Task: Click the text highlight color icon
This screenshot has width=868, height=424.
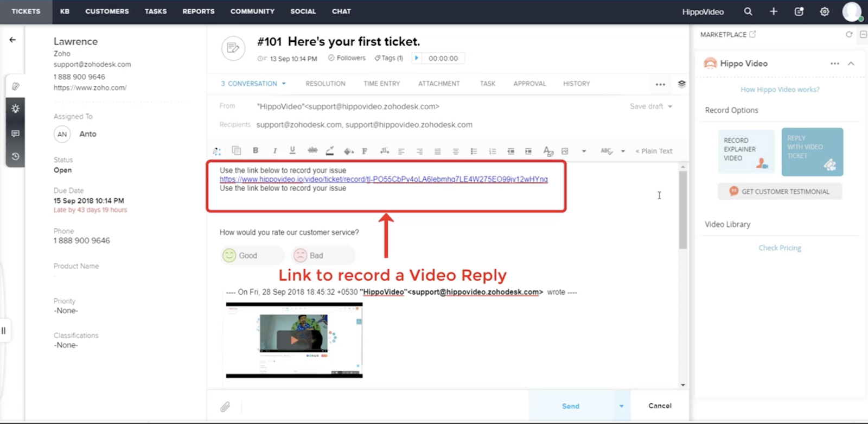Action: 329,151
